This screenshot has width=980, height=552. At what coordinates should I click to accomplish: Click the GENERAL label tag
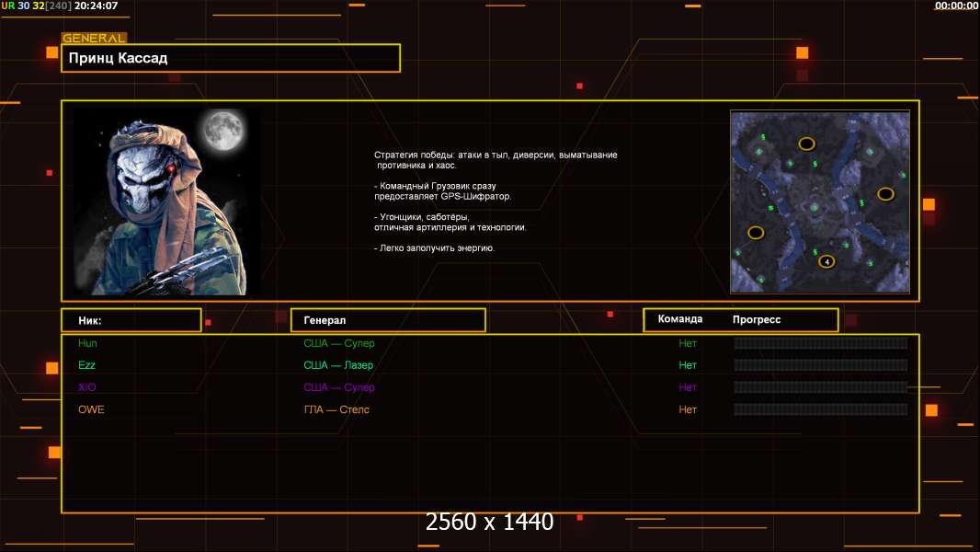coord(94,38)
